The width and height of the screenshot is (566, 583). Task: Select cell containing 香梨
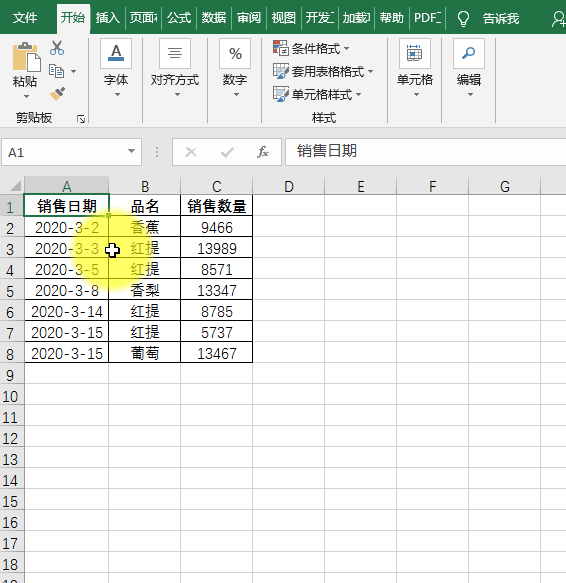point(145,290)
